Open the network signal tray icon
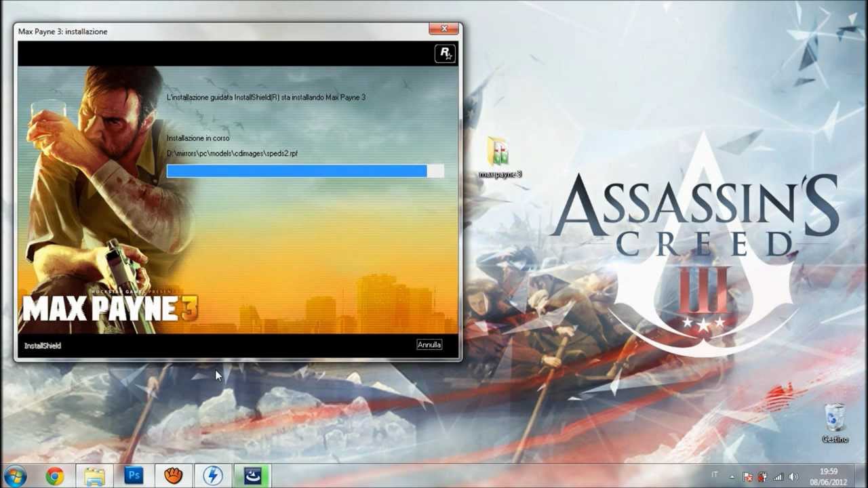This screenshot has height=488, width=868. (x=778, y=477)
